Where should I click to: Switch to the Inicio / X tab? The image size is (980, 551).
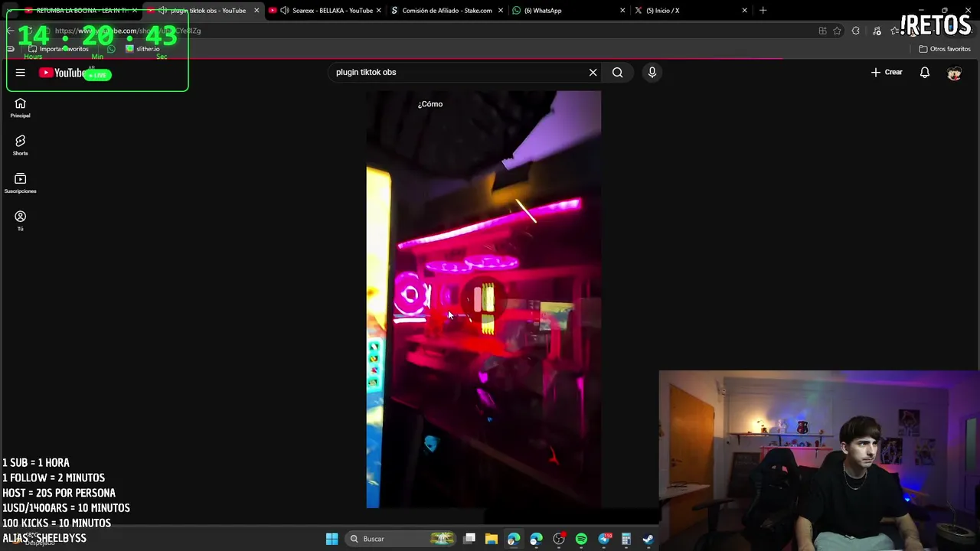[x=690, y=11]
